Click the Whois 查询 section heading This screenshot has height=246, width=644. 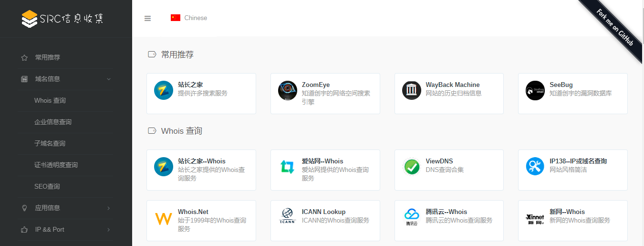182,131
